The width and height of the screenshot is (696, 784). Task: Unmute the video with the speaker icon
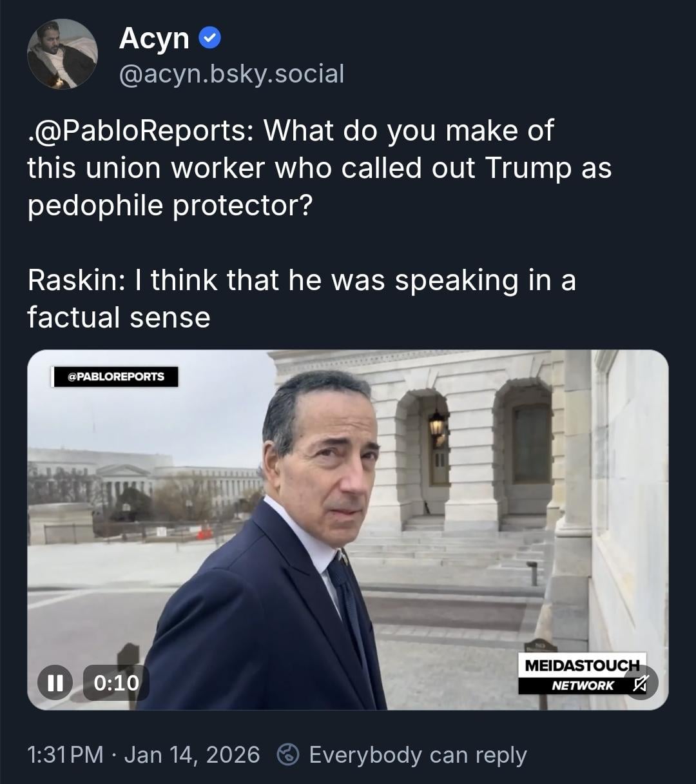(x=640, y=683)
